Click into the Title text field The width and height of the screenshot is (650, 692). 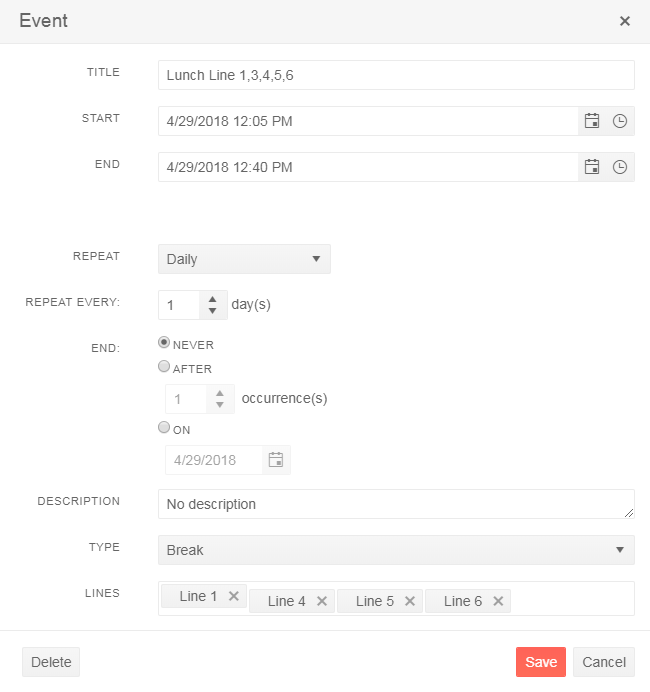pos(396,75)
